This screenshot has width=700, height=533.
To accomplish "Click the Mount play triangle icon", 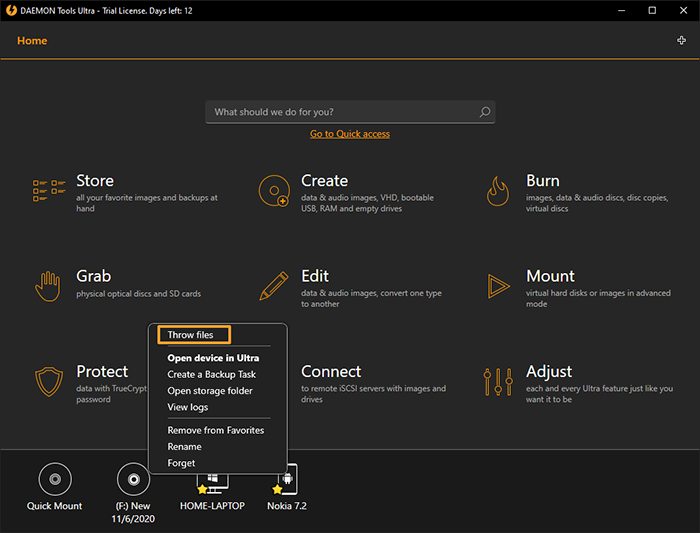I will (498, 286).
